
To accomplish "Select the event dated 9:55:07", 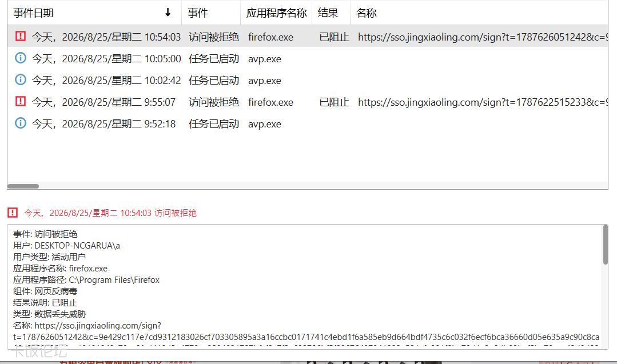I will (x=308, y=102).
